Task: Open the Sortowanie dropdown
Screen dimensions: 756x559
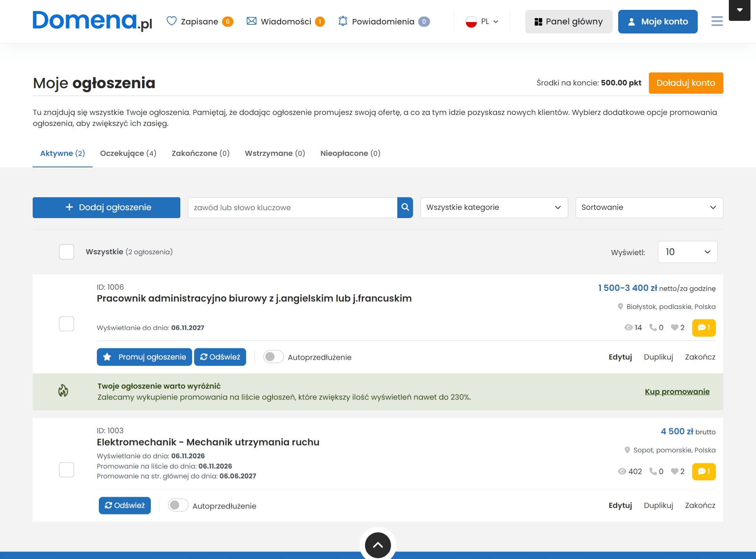Action: (649, 207)
